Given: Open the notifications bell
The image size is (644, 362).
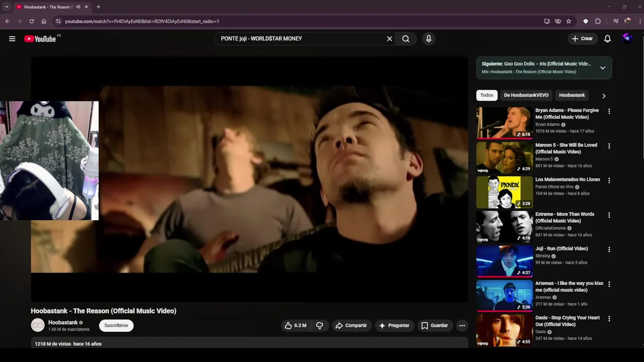Looking at the screenshot, I should (x=607, y=39).
